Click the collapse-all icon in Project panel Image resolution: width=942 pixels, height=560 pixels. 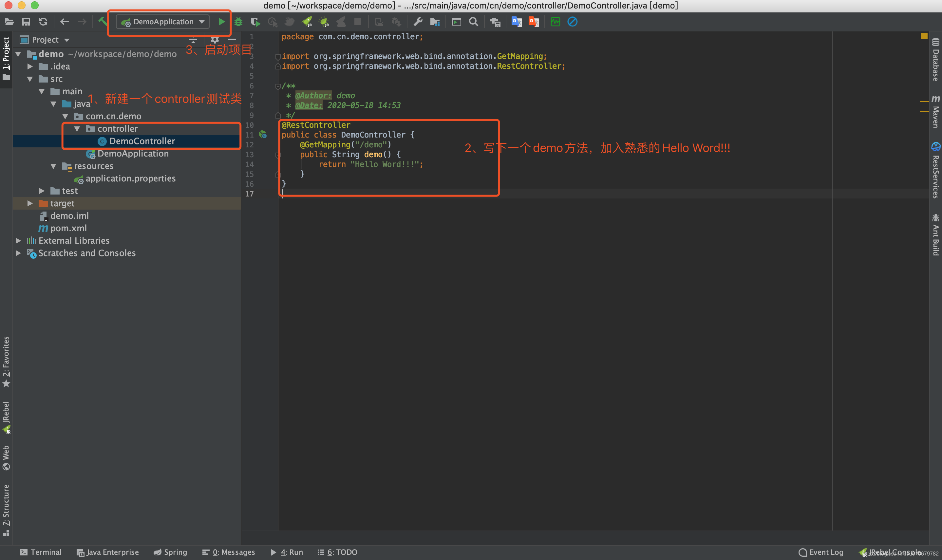click(x=193, y=40)
